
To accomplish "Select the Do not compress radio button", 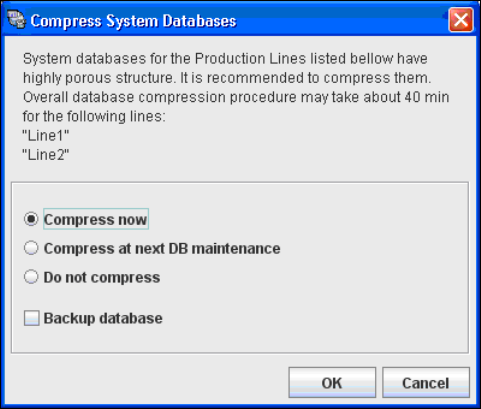I will [x=31, y=277].
